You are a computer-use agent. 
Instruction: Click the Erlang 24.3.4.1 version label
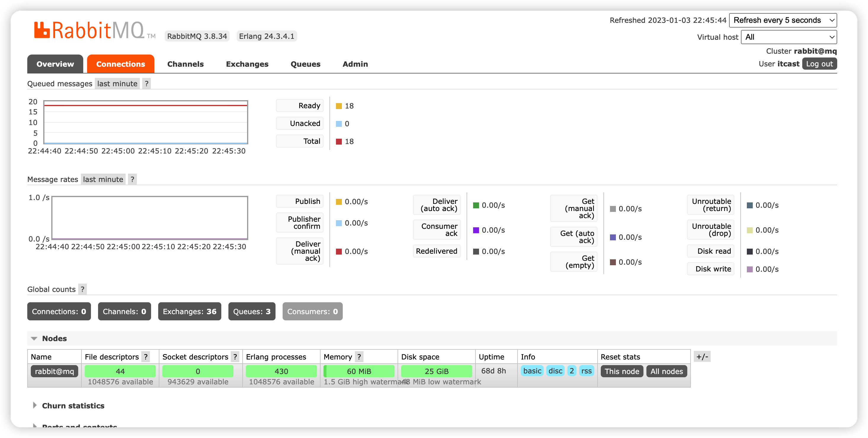pos(267,36)
